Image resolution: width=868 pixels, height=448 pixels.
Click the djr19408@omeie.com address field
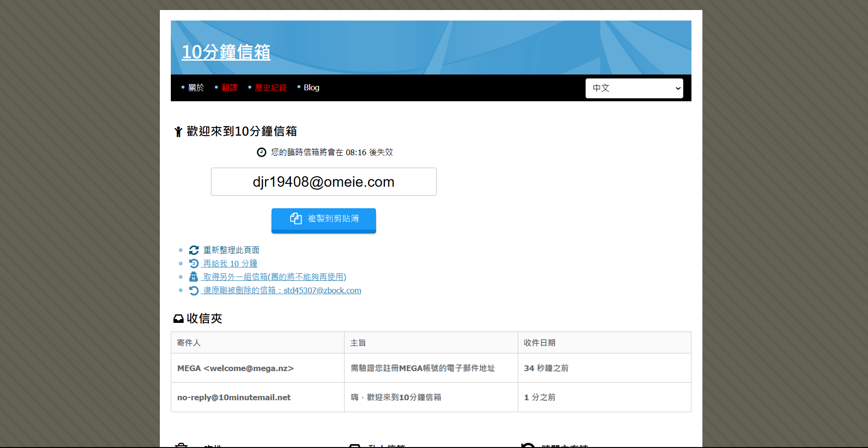coord(324,182)
